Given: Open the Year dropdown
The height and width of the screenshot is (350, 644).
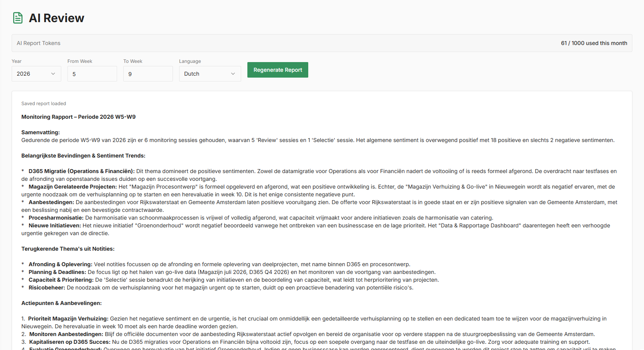Looking at the screenshot, I should (x=36, y=73).
